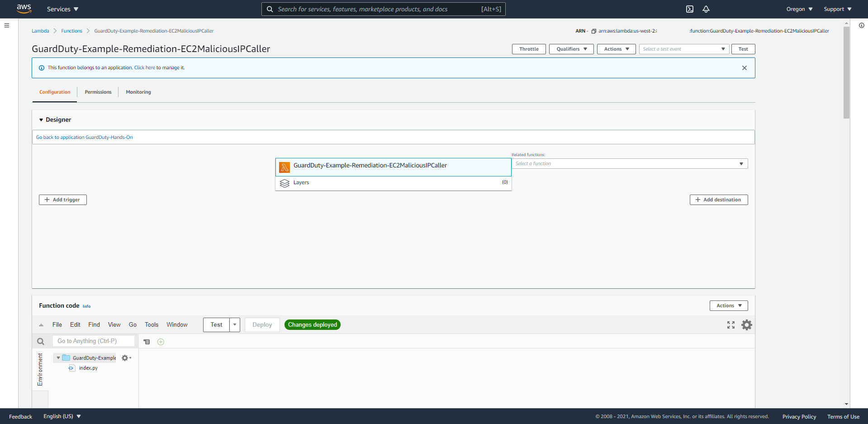Toggle editor fullscreen icon
Image resolution: width=868 pixels, height=424 pixels.
[731, 325]
